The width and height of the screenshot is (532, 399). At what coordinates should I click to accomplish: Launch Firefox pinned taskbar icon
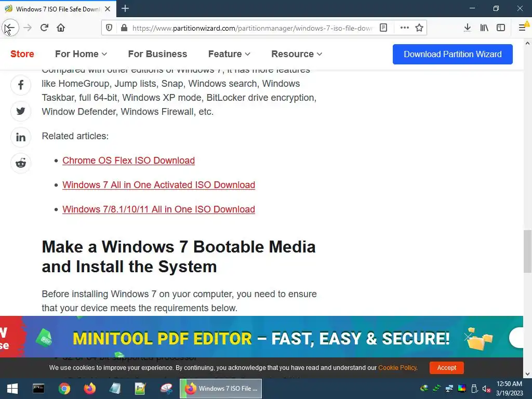pos(89,389)
